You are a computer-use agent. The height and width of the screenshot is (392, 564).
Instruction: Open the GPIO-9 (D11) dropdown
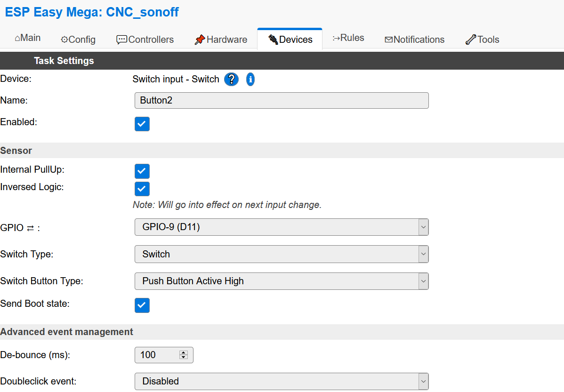click(282, 227)
